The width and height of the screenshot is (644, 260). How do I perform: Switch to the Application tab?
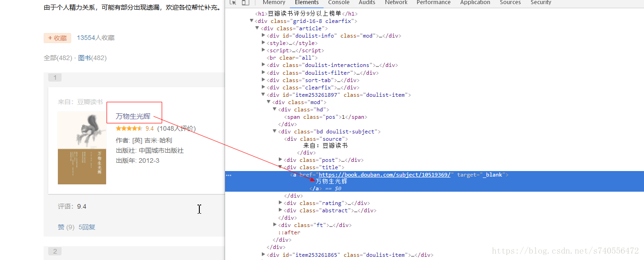[x=475, y=2]
